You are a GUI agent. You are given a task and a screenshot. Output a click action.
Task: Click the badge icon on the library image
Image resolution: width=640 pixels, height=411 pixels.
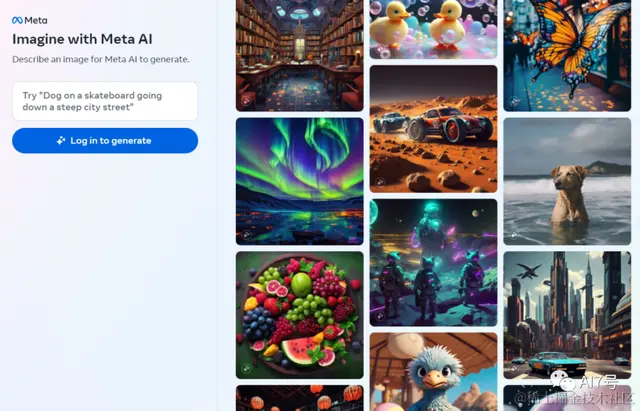pyautogui.click(x=246, y=101)
